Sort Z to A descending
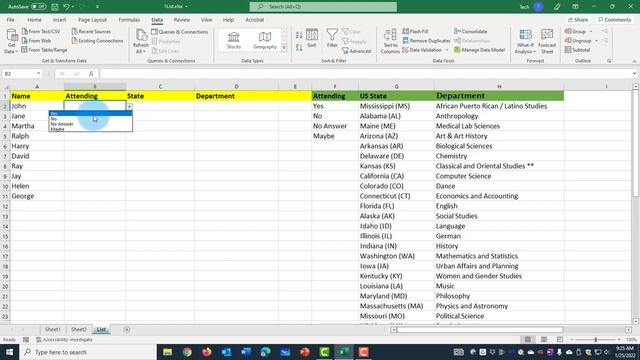This screenshot has width=640, height=360. tap(299, 47)
